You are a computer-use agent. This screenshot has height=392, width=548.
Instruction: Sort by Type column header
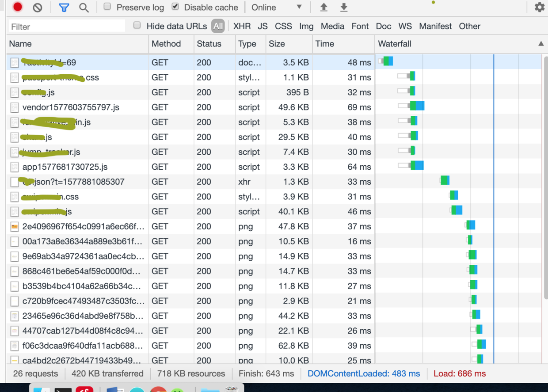[250, 44]
